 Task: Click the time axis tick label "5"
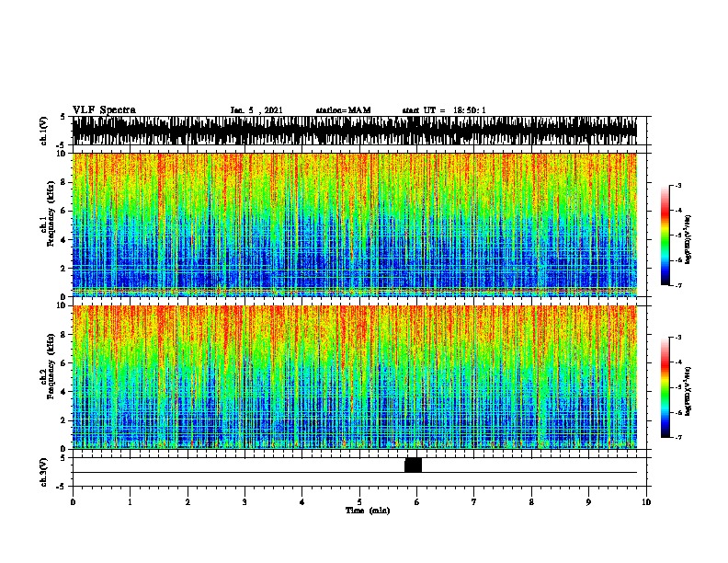pyautogui.click(x=359, y=502)
